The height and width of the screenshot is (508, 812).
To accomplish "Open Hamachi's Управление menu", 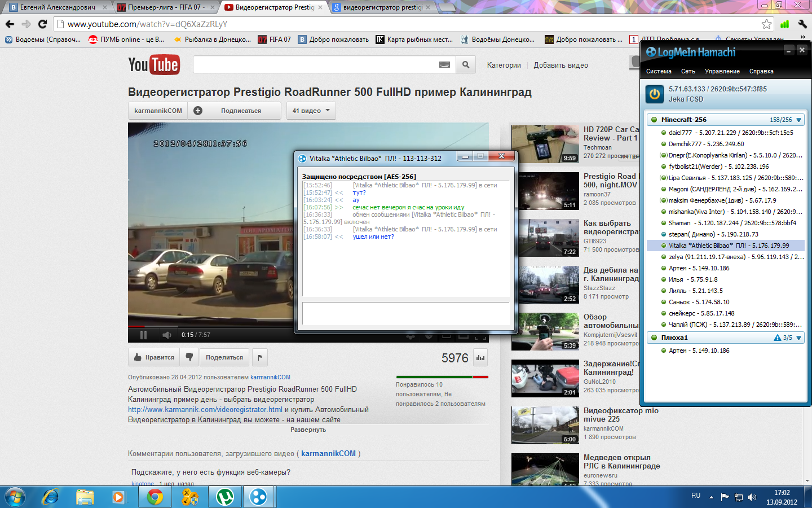I will [x=722, y=71].
